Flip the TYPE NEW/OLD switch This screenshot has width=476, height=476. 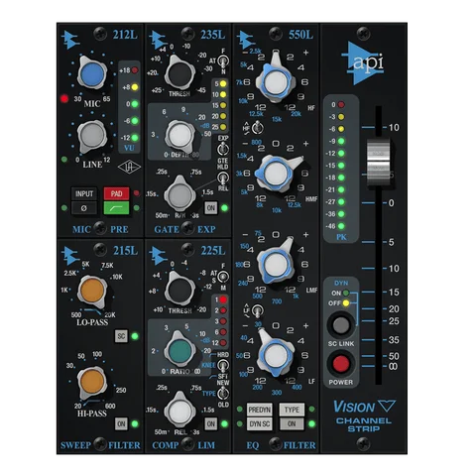pyautogui.click(x=223, y=394)
